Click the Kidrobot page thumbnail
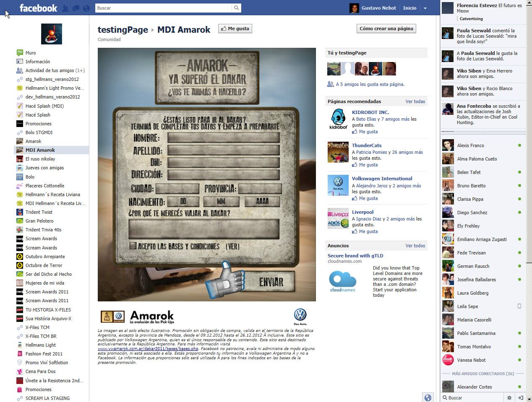 (x=338, y=119)
